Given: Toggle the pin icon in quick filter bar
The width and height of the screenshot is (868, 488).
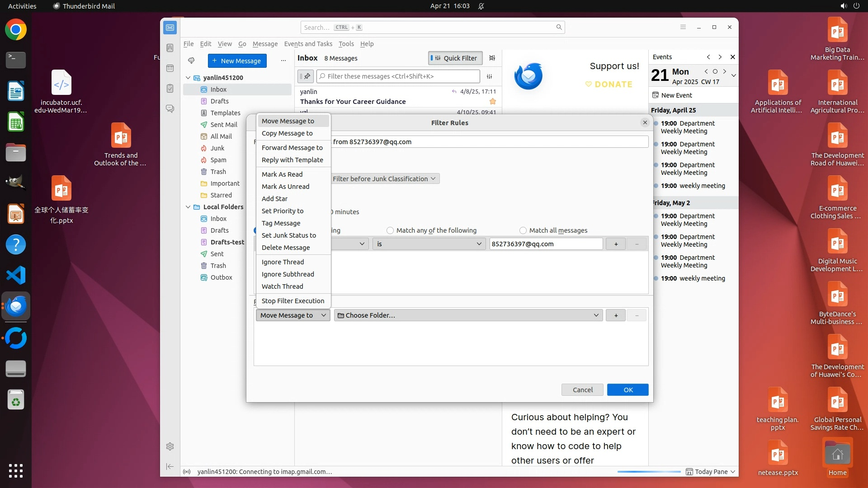Looking at the screenshot, I should pyautogui.click(x=306, y=76).
